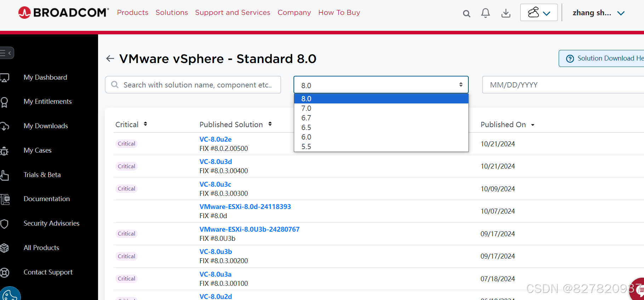644x300 pixels.
Task: Click the solution search field
Action: [193, 85]
